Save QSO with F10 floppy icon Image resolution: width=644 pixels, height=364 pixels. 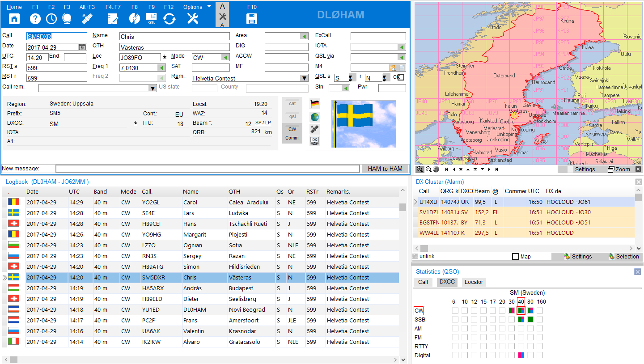(x=252, y=18)
